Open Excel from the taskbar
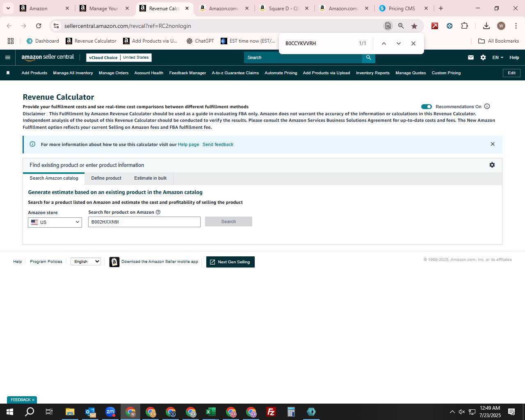525x420 pixels. point(211,412)
